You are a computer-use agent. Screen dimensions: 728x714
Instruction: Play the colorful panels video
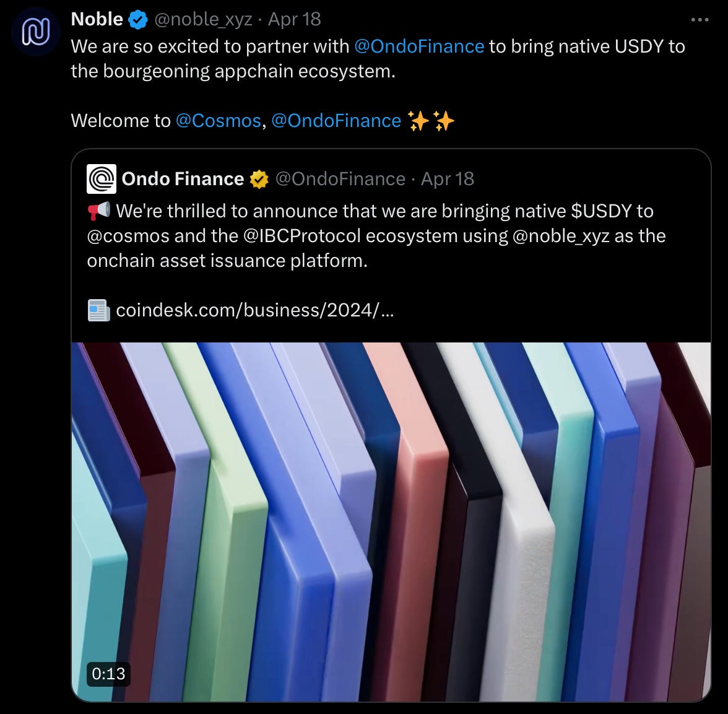pos(391,521)
